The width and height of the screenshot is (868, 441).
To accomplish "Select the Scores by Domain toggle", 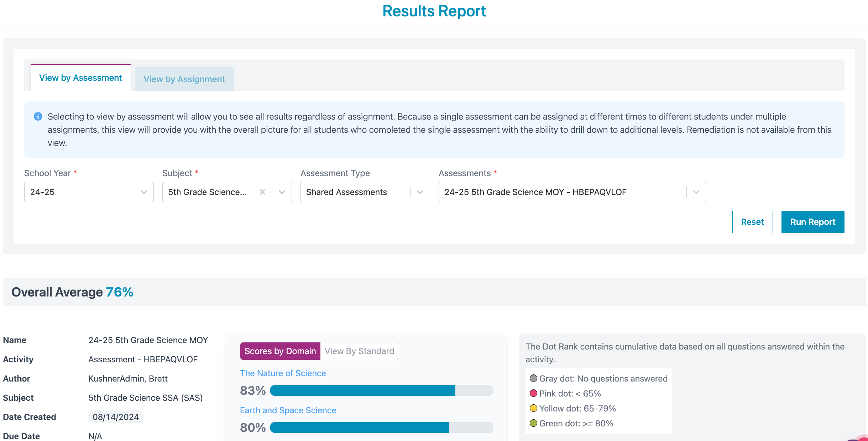I will click(x=280, y=351).
